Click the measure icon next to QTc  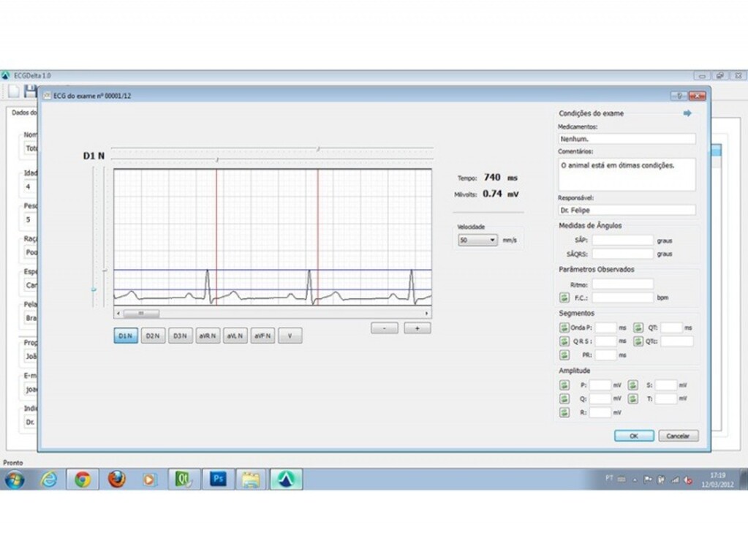[x=638, y=341]
